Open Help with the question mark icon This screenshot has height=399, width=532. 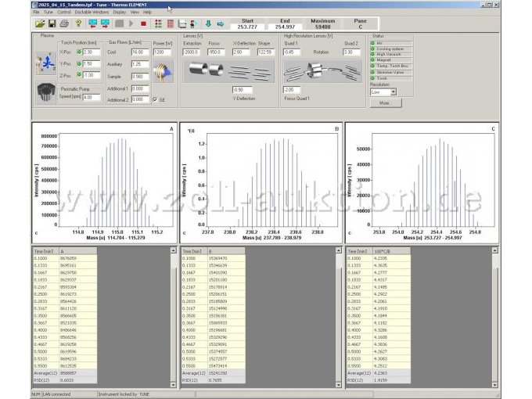78,23
